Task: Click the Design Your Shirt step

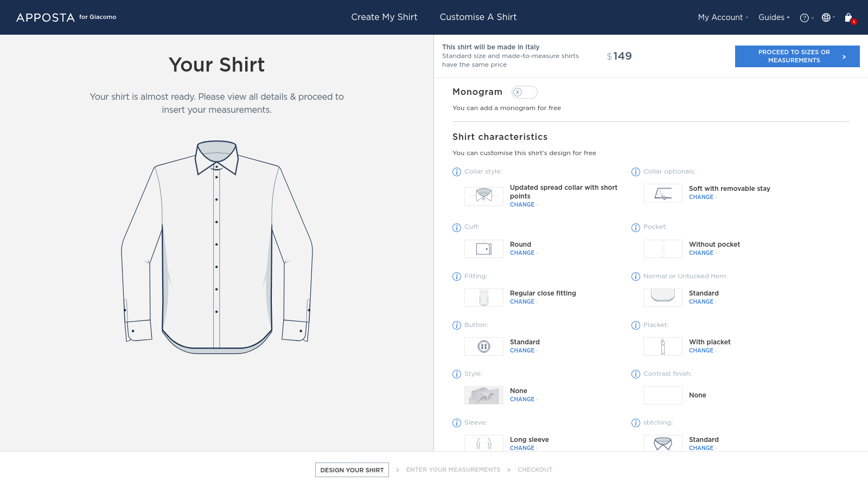Action: [352, 470]
